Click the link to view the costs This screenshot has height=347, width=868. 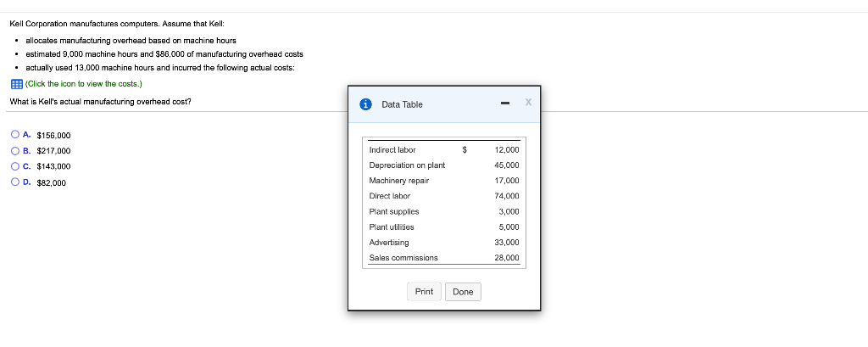[84, 84]
